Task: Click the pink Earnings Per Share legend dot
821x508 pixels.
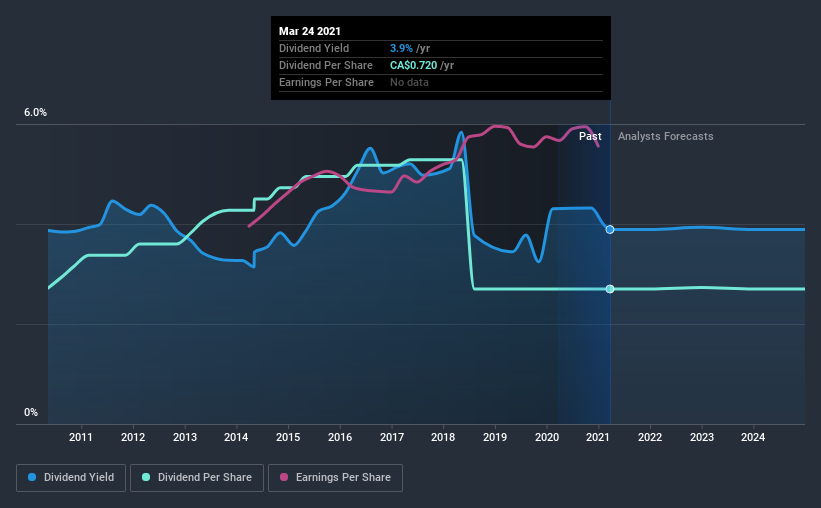Action: pyautogui.click(x=284, y=477)
